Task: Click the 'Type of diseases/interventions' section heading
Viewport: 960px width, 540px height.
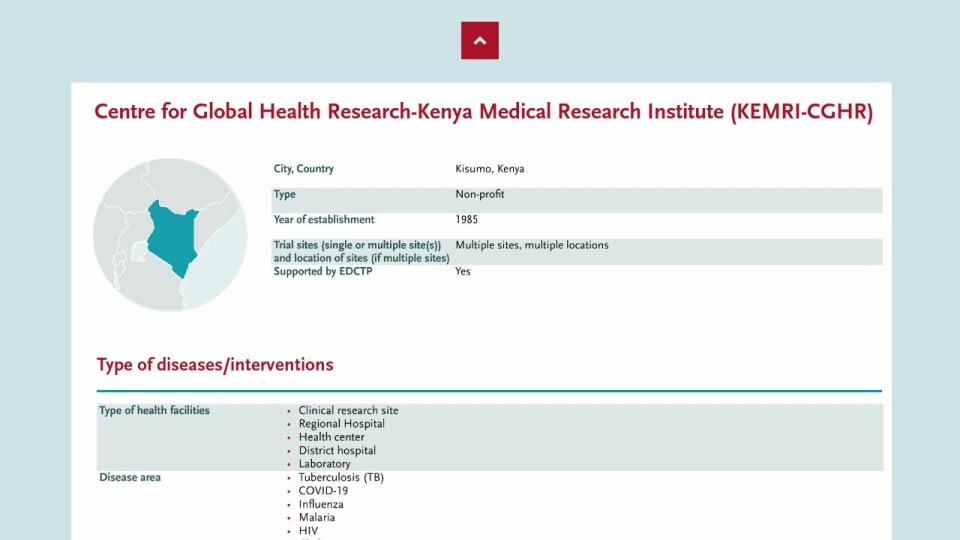Action: tap(215, 365)
